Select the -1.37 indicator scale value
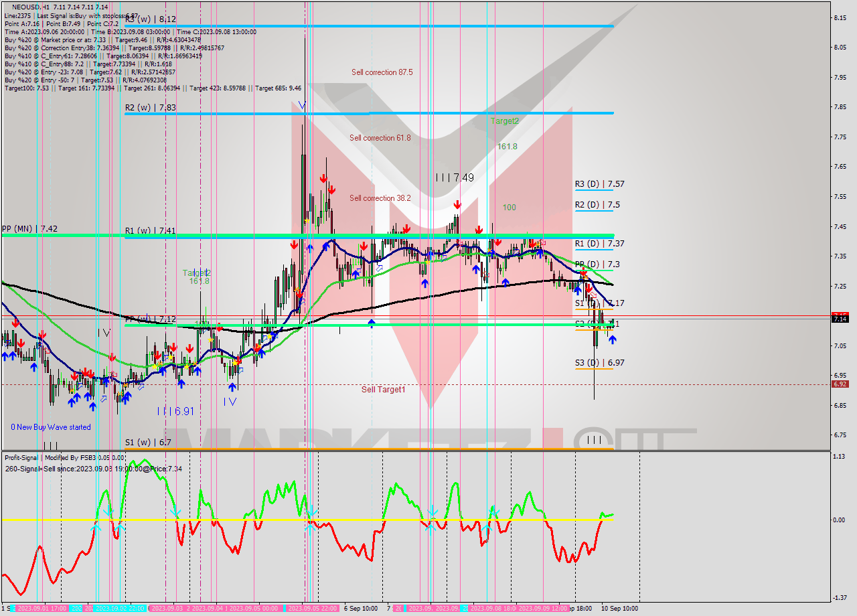Image resolution: width=857 pixels, height=616 pixels. point(840,598)
